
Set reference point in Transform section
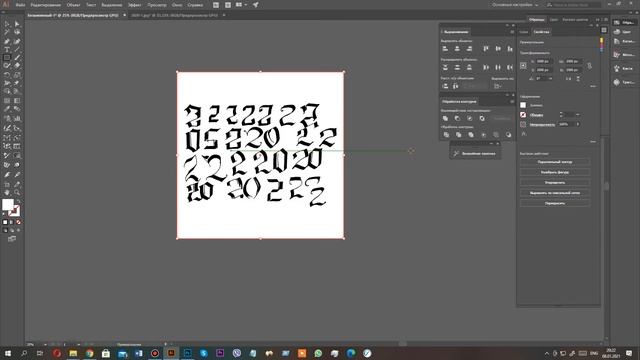[x=523, y=66]
